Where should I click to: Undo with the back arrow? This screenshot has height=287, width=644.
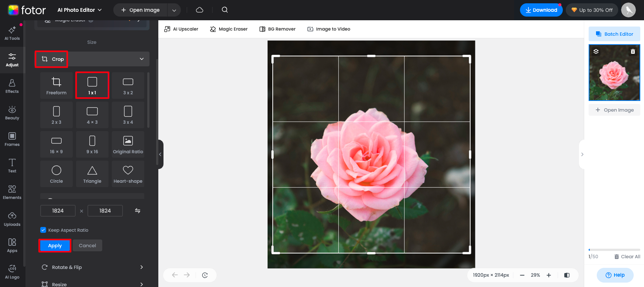(175, 275)
